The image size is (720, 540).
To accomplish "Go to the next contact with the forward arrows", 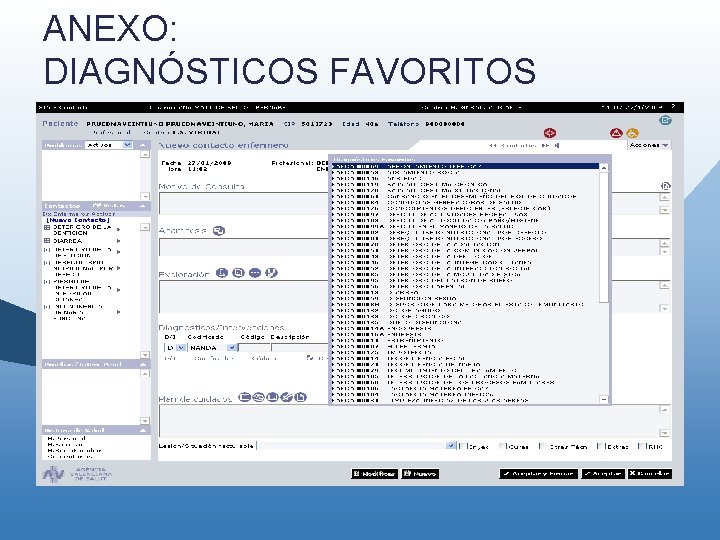I will (x=545, y=146).
